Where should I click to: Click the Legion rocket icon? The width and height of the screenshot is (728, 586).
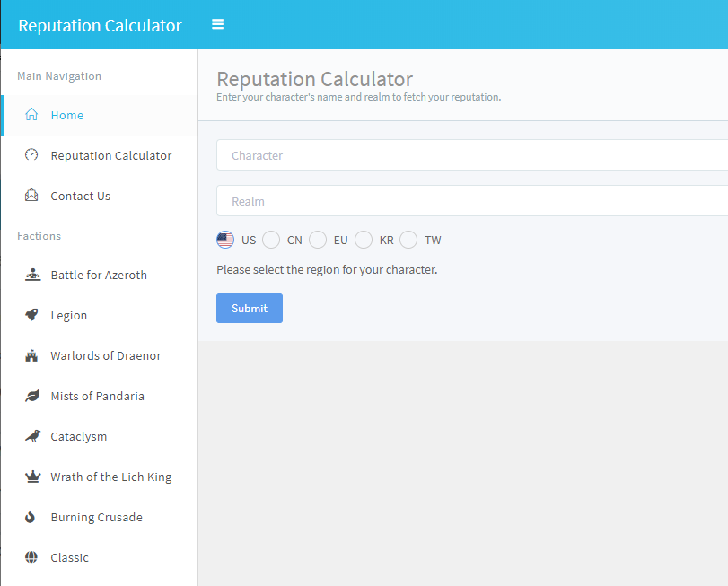31,315
